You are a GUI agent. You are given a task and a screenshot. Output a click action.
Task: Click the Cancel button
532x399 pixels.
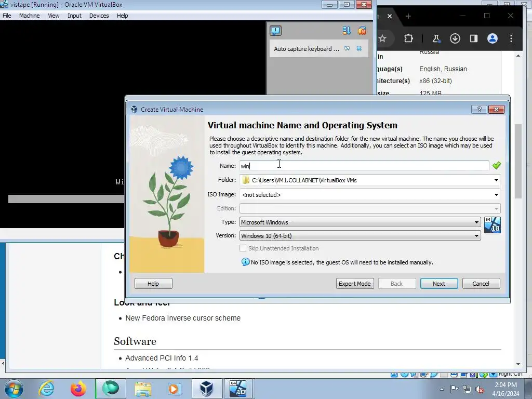[481, 284]
